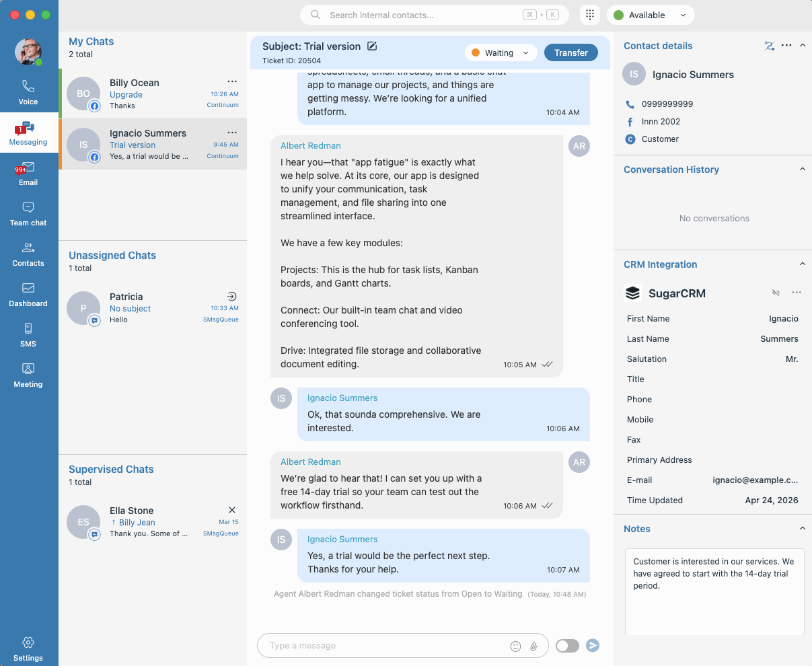Open the dial pad grid icon
Screen dimensions: 812x666
coord(589,15)
